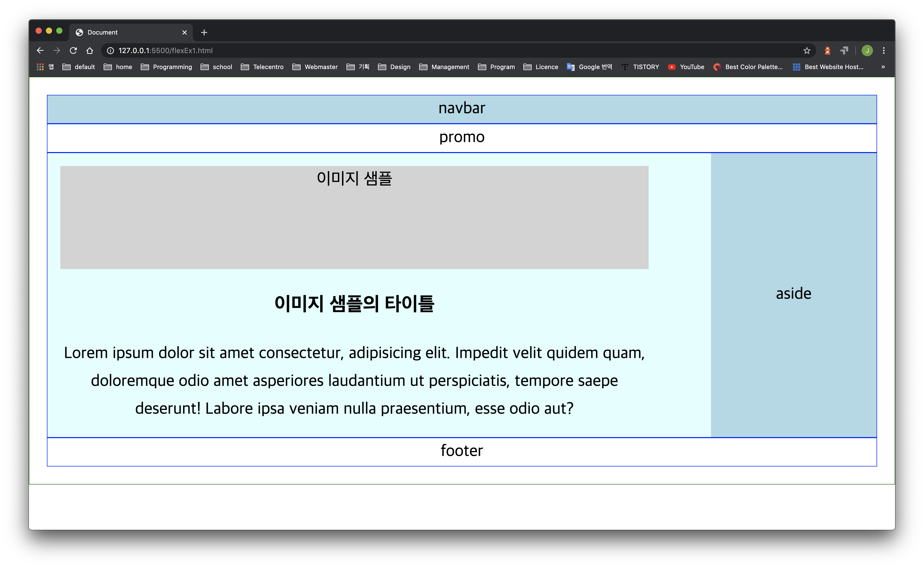
Task: Expand the Webmaster bookmark folder
Action: click(315, 67)
